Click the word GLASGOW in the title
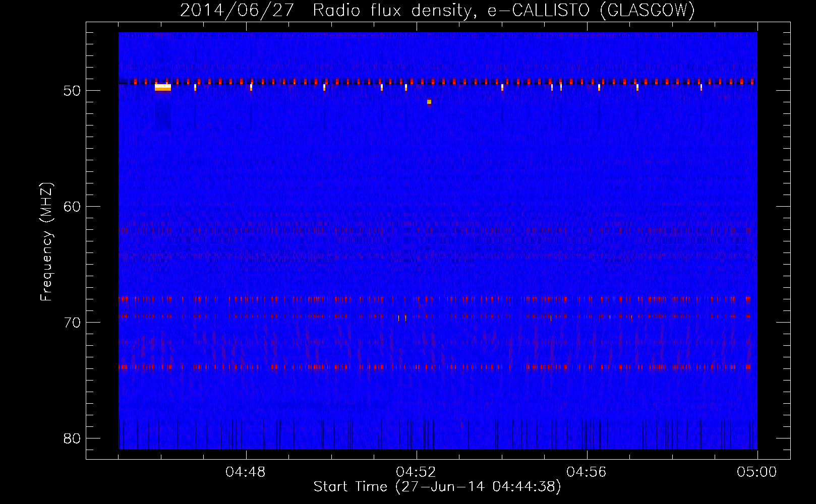Image resolution: width=816 pixels, height=504 pixels. [648, 10]
